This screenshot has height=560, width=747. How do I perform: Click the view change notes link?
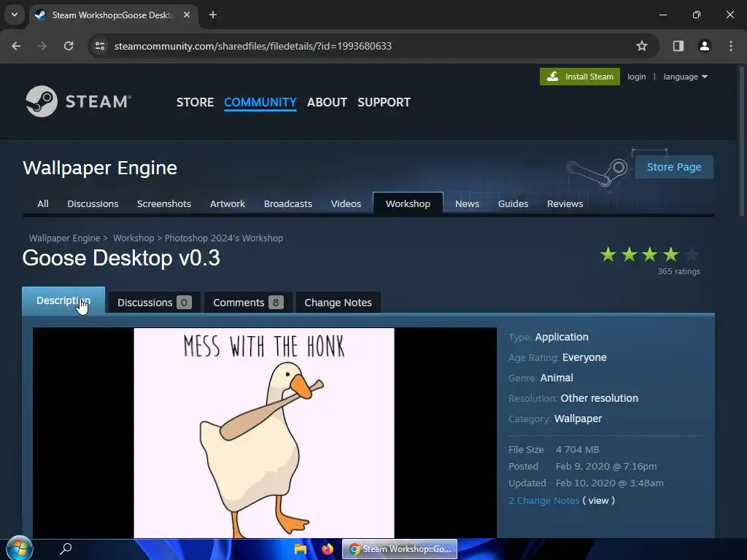click(598, 500)
